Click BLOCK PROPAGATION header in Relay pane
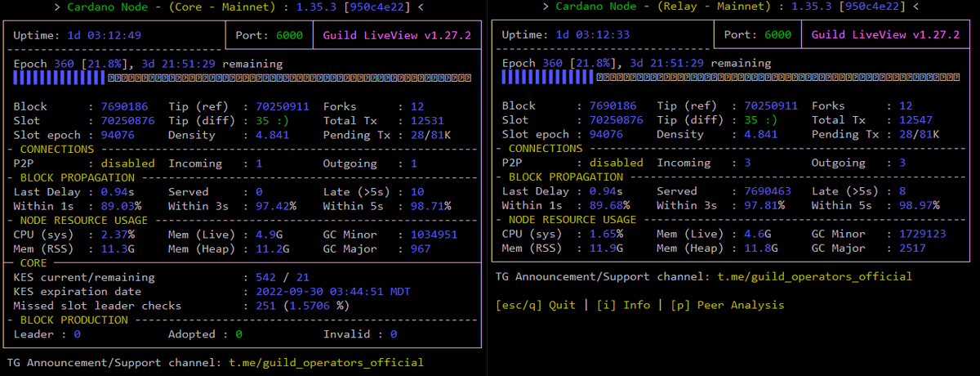Viewport: 980px width, 376px height. pos(566,177)
